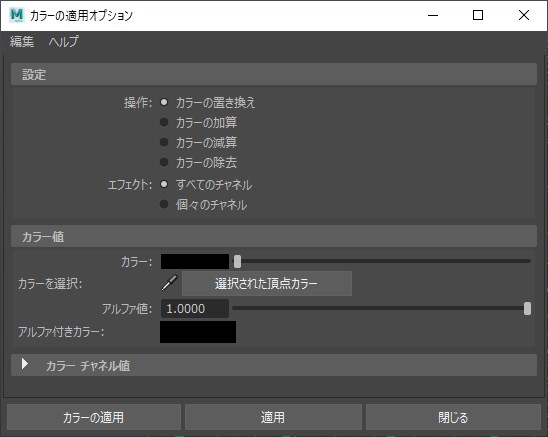Click the カラーの適用 button
This screenshot has height=437, width=548.
tap(94, 417)
